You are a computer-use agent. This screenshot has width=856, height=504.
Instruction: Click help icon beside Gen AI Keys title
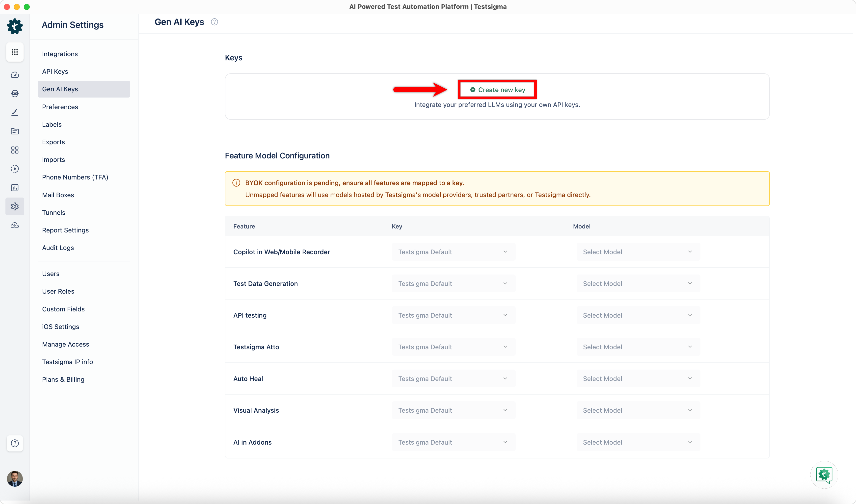click(x=214, y=22)
